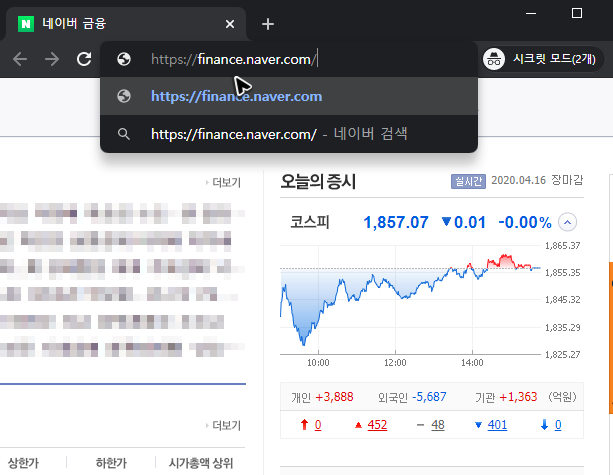Click the 외국인 -5,687 value
The width and height of the screenshot is (613, 475).
pos(429,397)
